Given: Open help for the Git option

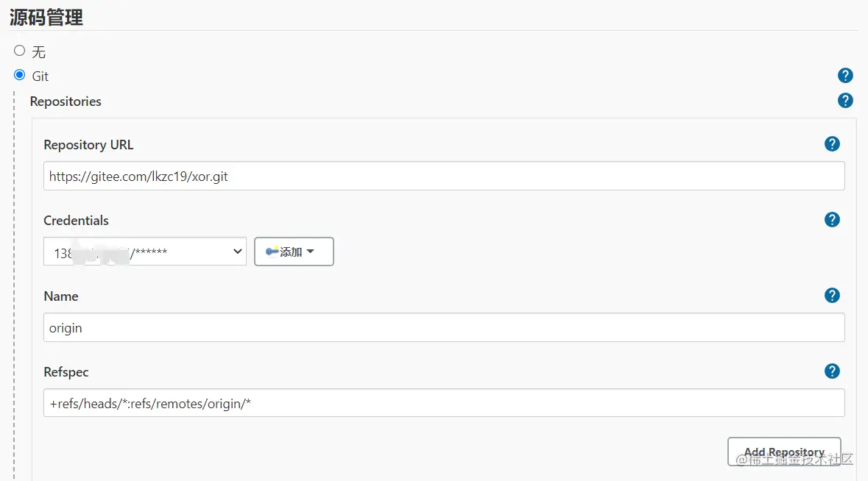Looking at the screenshot, I should click(845, 75).
